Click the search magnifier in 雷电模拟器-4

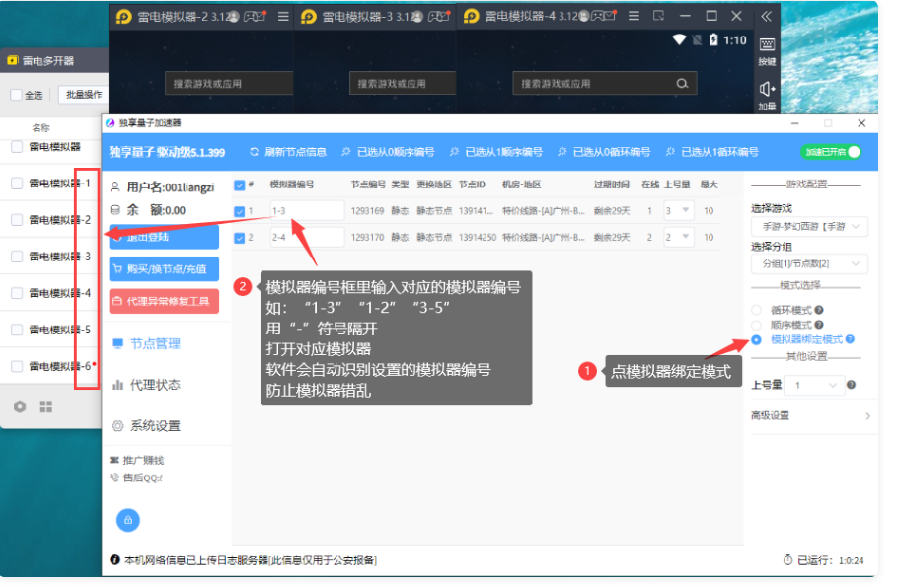coord(682,84)
